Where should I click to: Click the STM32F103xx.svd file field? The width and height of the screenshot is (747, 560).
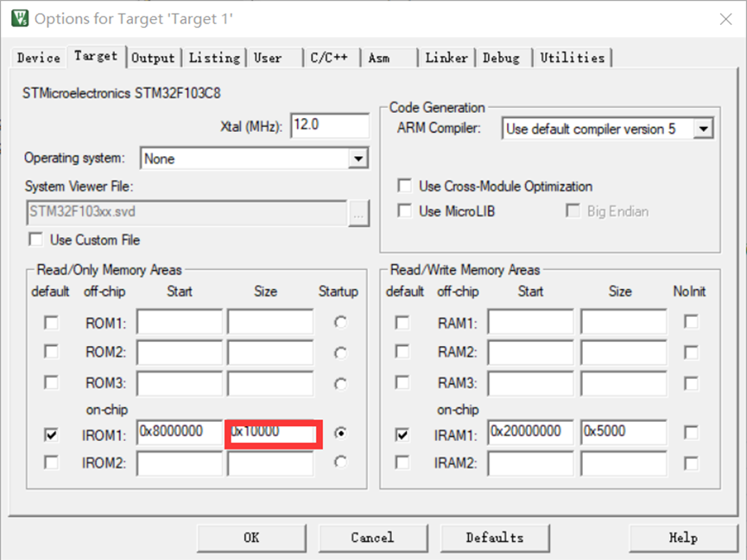pos(187,212)
